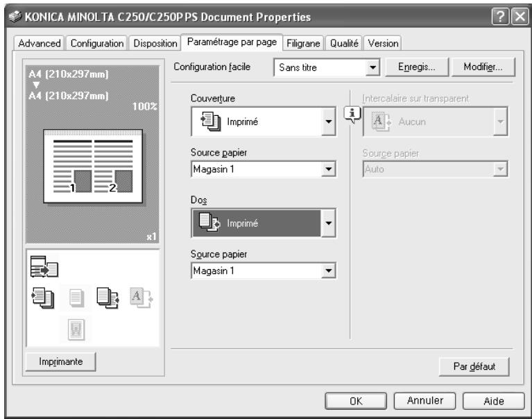This screenshot has width=532, height=419.
Task: Click the Par défaut button
Action: coord(474,366)
